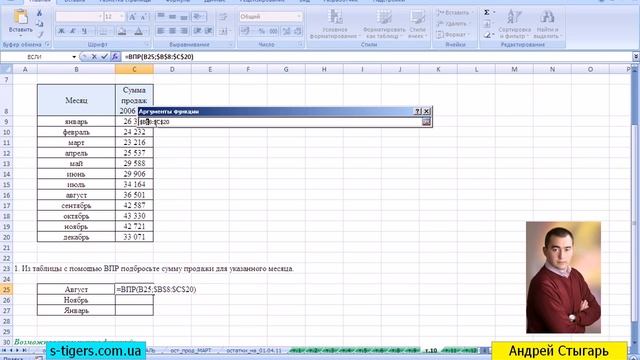
Task: Switch to sheet tab 'т.10'
Action: [x=431, y=351]
